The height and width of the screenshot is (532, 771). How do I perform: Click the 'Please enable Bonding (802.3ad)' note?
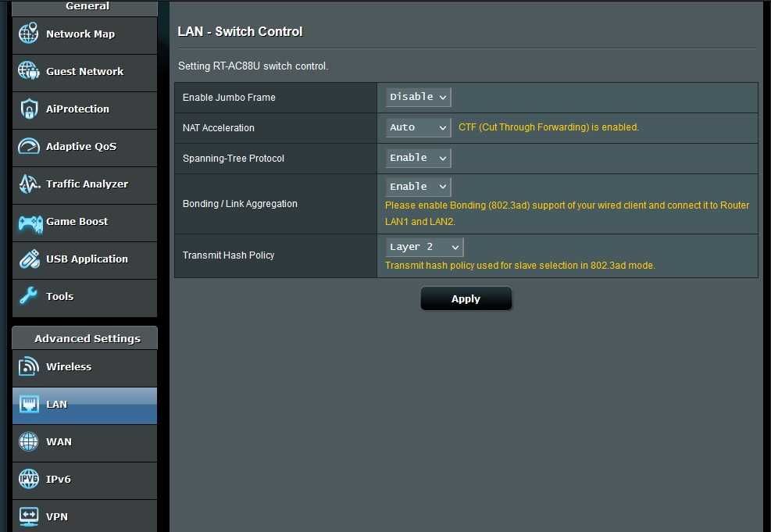567,213
